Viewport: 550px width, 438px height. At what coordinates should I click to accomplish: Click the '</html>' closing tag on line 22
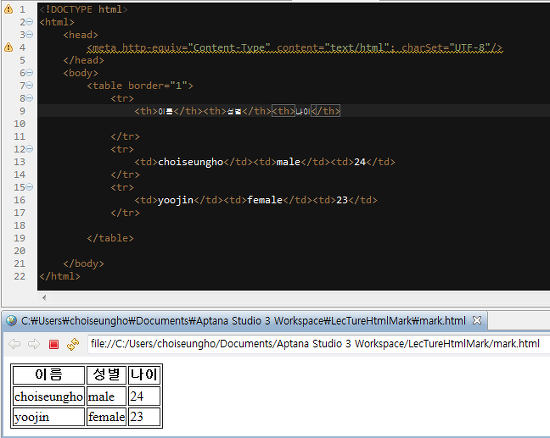click(x=60, y=276)
